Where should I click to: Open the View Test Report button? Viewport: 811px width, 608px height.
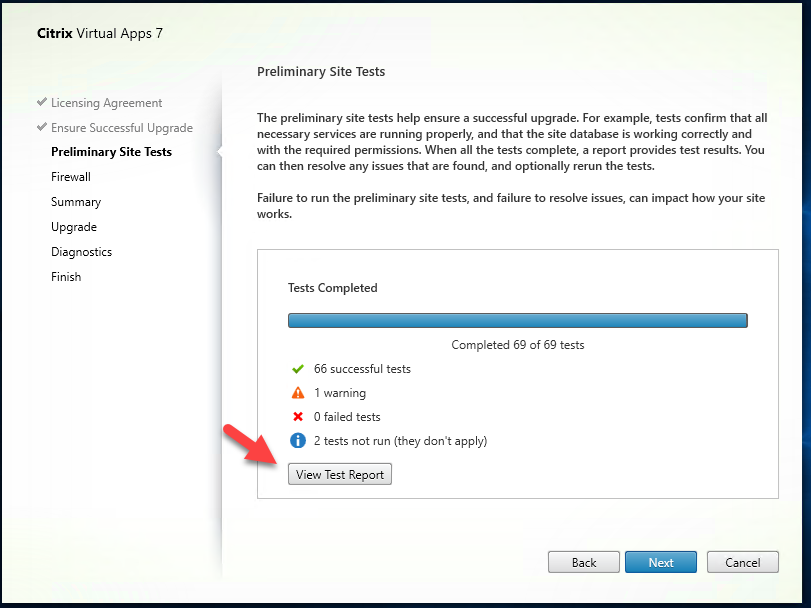coord(340,474)
